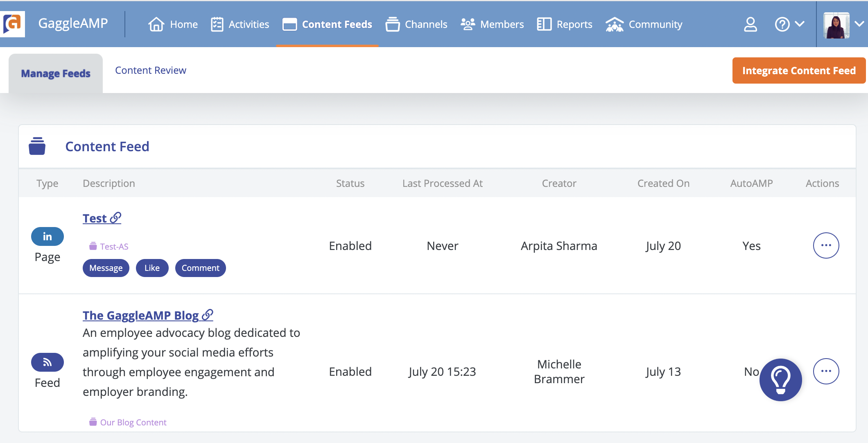Click the Actions column header
This screenshot has width=868, height=443.
[x=822, y=183]
